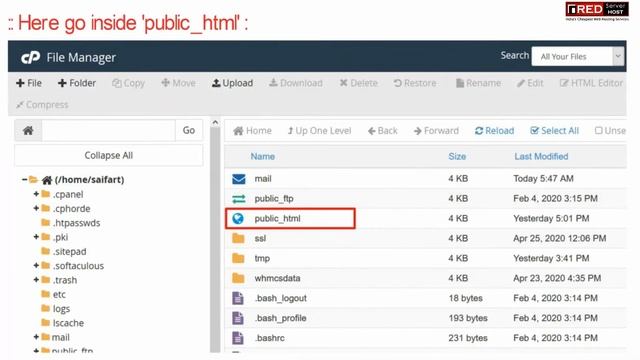Reload the file list

click(x=494, y=131)
